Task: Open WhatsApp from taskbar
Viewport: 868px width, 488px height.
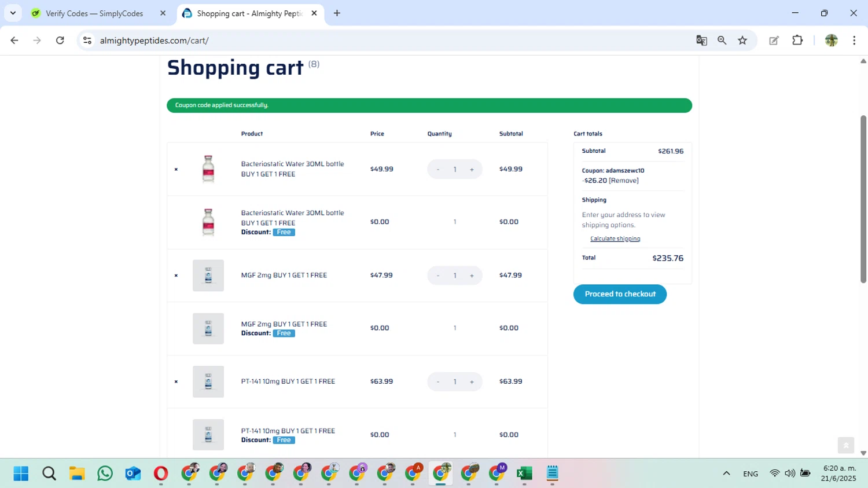Action: [105, 474]
